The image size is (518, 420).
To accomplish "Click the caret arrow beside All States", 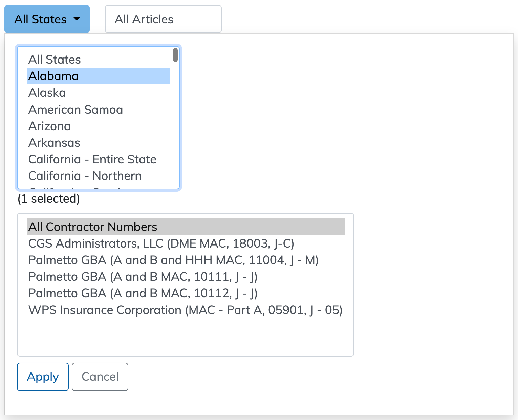I will (x=77, y=19).
